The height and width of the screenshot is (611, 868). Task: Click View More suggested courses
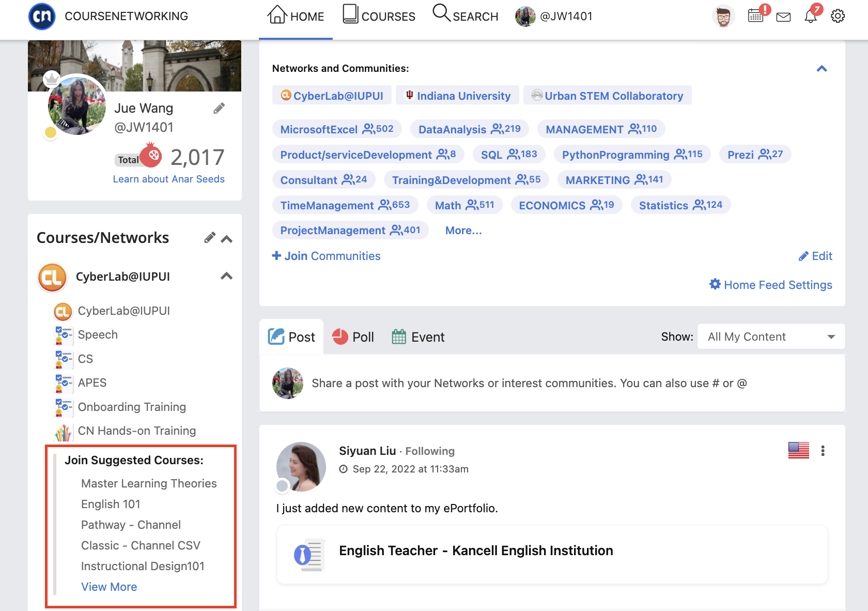pyautogui.click(x=109, y=587)
